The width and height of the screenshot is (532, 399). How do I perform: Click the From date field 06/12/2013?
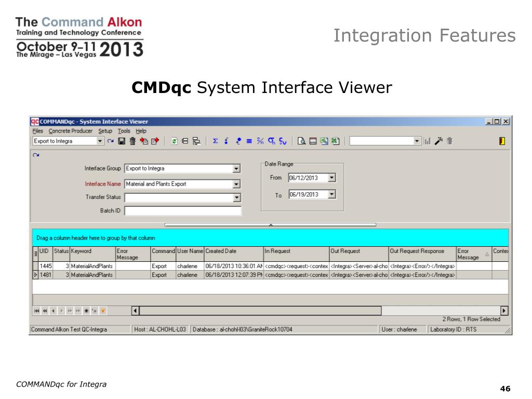[x=309, y=178]
